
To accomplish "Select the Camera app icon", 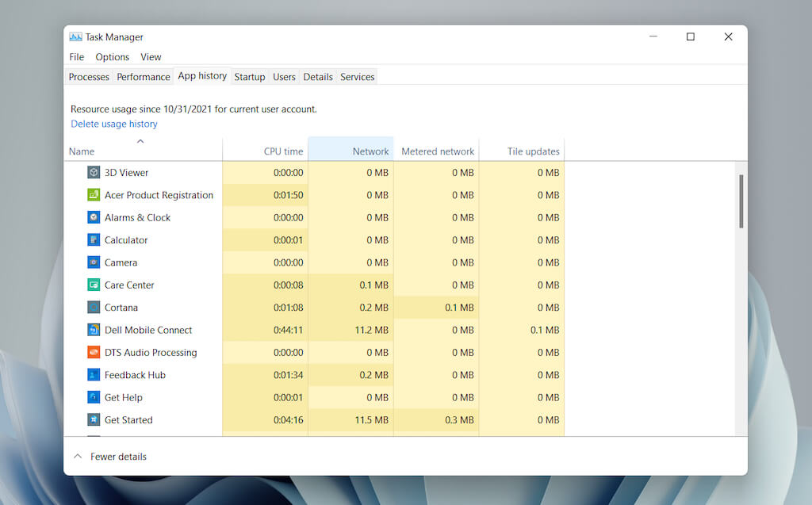I will point(94,262).
